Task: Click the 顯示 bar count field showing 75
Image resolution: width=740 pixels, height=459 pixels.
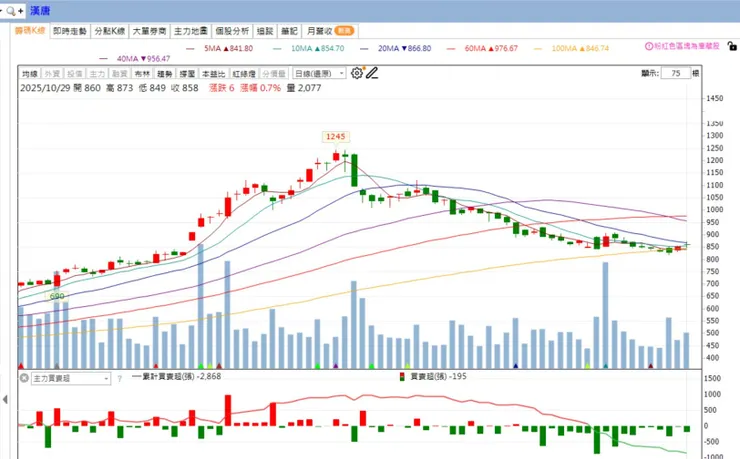Action: tap(676, 73)
